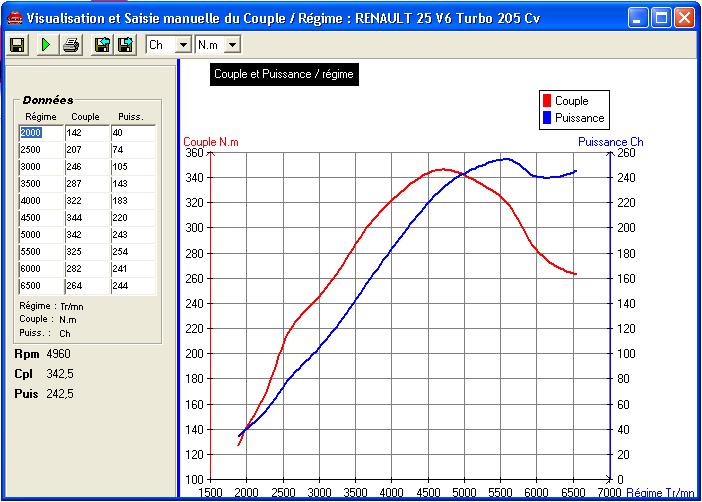
Task: Click the blue Puissance legend swatch
Action: [x=547, y=118]
